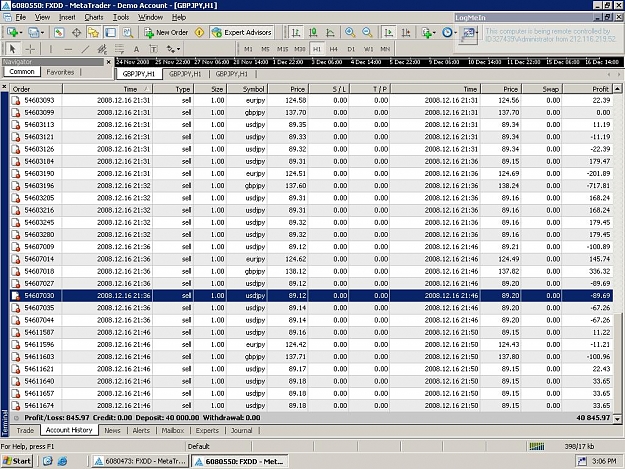625x469 pixels.
Task: Toggle the Market Watch window icon
Action: point(59,32)
